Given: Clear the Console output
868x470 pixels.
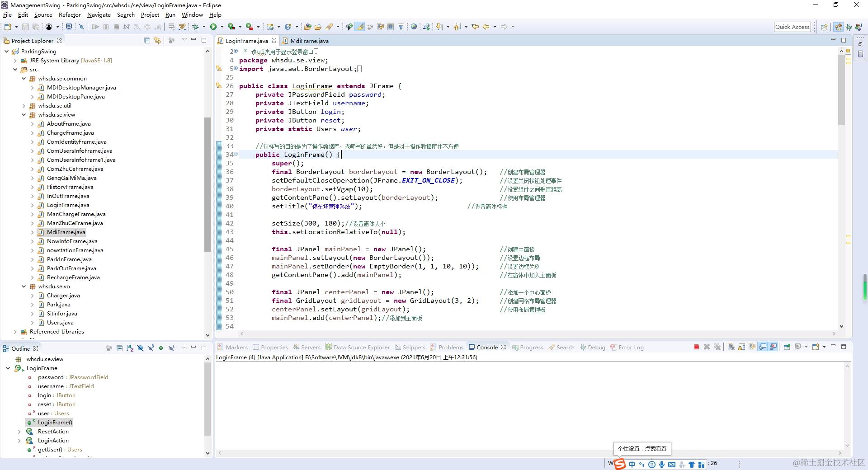Looking at the screenshot, I should click(x=731, y=347).
